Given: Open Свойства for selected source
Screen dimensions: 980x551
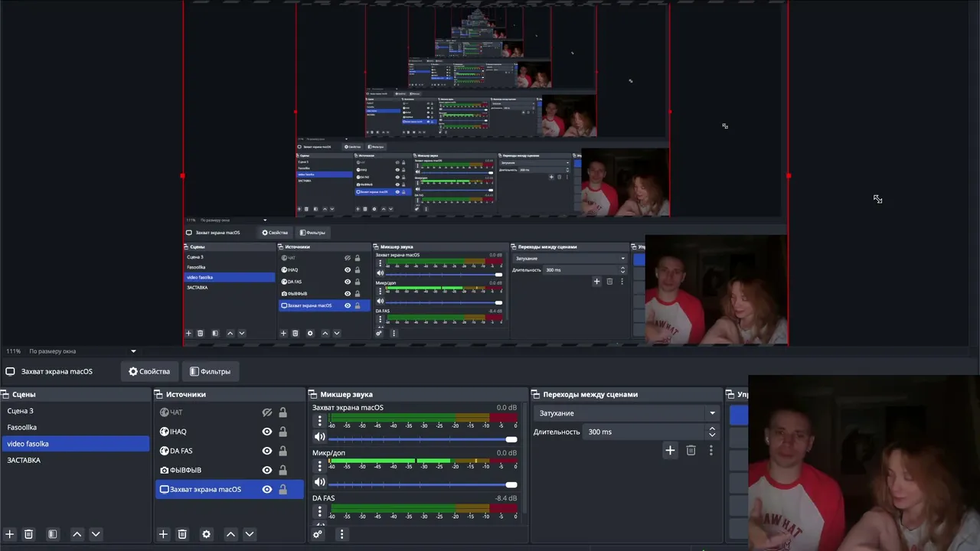Looking at the screenshot, I should pos(149,371).
